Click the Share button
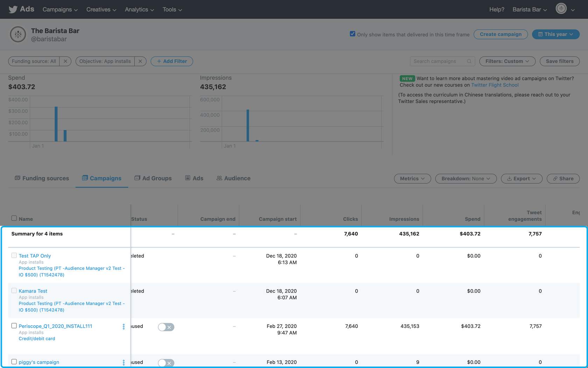 pos(563,179)
